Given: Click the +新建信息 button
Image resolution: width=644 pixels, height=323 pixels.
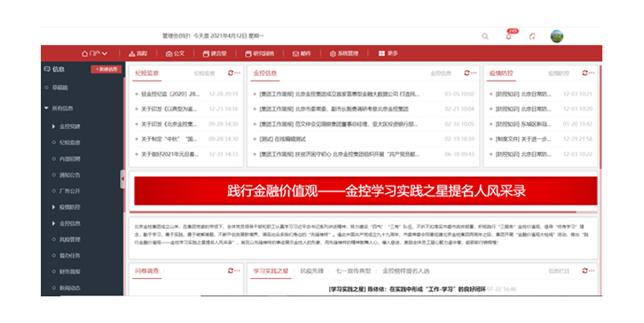Looking at the screenshot, I should tap(107, 69).
